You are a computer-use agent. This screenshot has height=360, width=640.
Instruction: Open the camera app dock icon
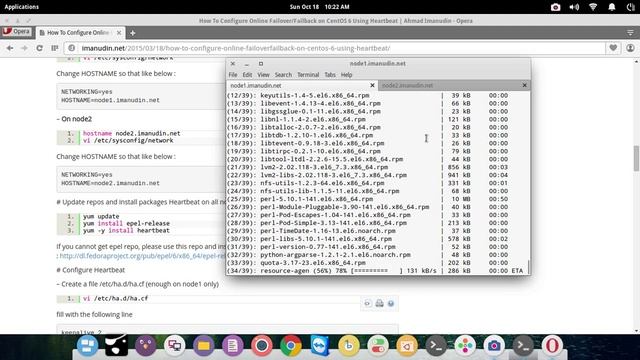point(494,346)
